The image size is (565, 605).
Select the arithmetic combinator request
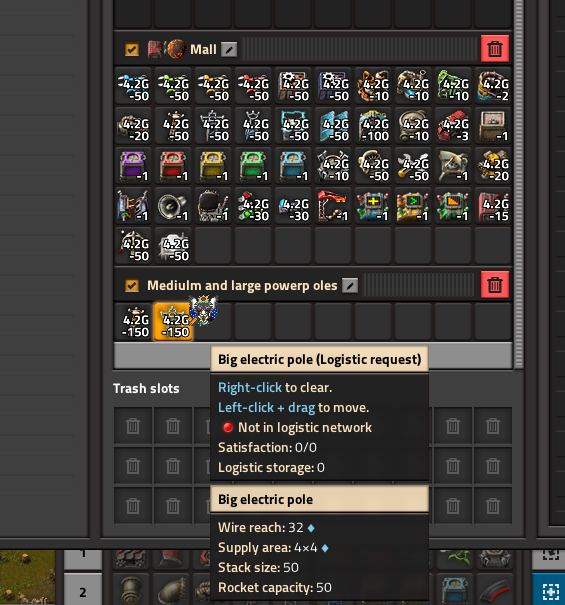[x=374, y=206]
